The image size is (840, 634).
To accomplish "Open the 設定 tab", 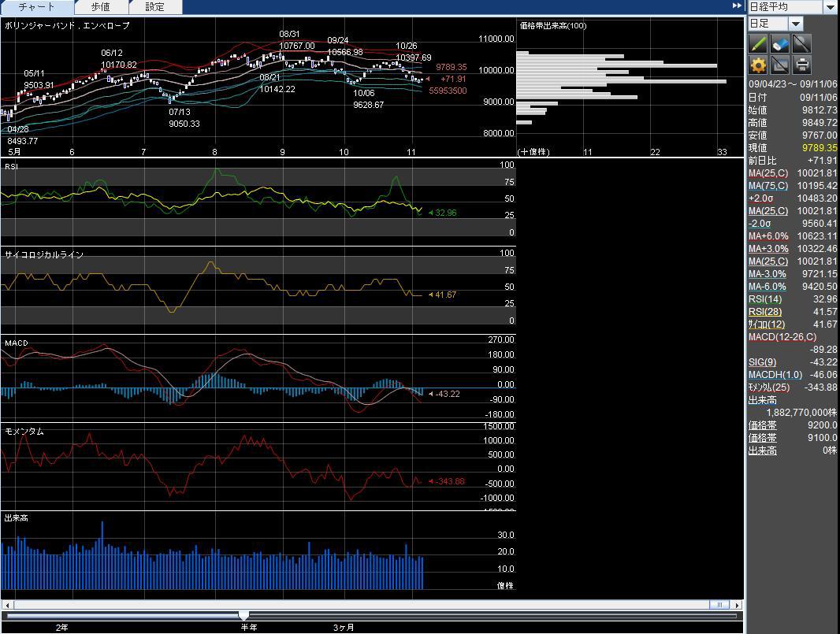I will (155, 7).
